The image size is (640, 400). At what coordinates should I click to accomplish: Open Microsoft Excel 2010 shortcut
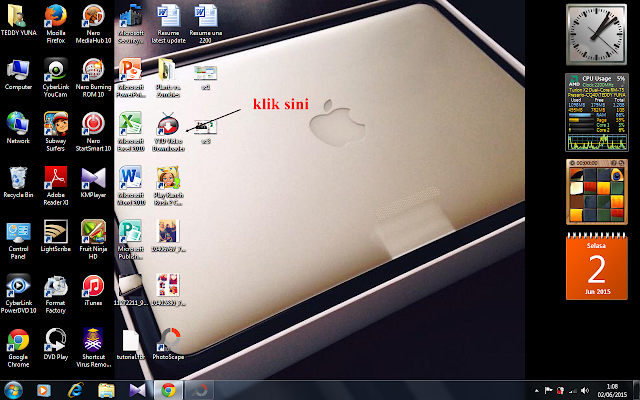coord(131,131)
